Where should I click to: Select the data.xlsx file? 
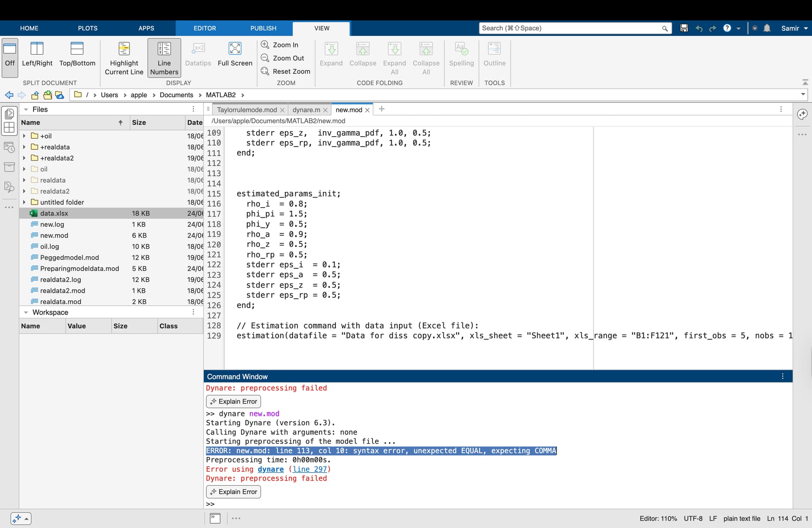[x=111, y=213]
